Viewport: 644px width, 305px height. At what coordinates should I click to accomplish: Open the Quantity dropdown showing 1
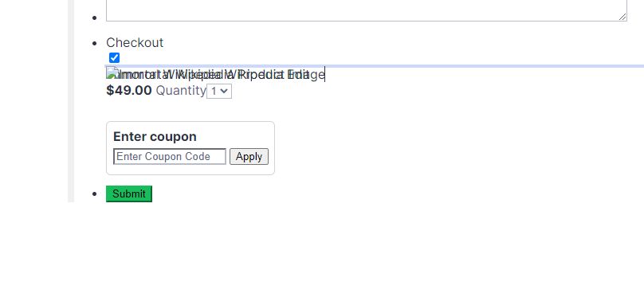pyautogui.click(x=219, y=91)
